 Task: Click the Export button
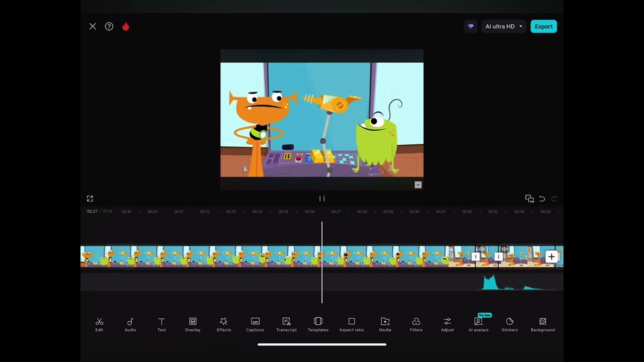click(x=543, y=26)
